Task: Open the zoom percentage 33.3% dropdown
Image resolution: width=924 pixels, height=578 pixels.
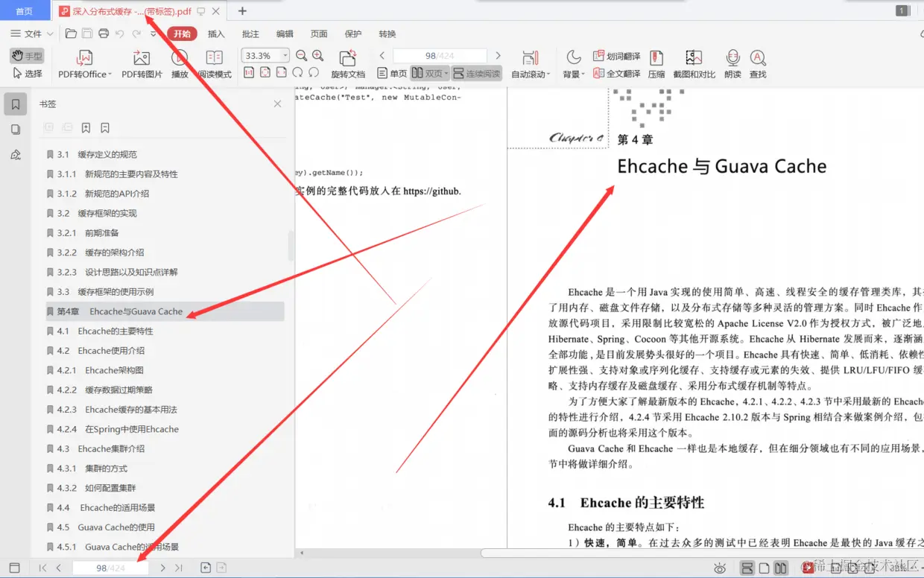Action: pyautogui.click(x=285, y=56)
